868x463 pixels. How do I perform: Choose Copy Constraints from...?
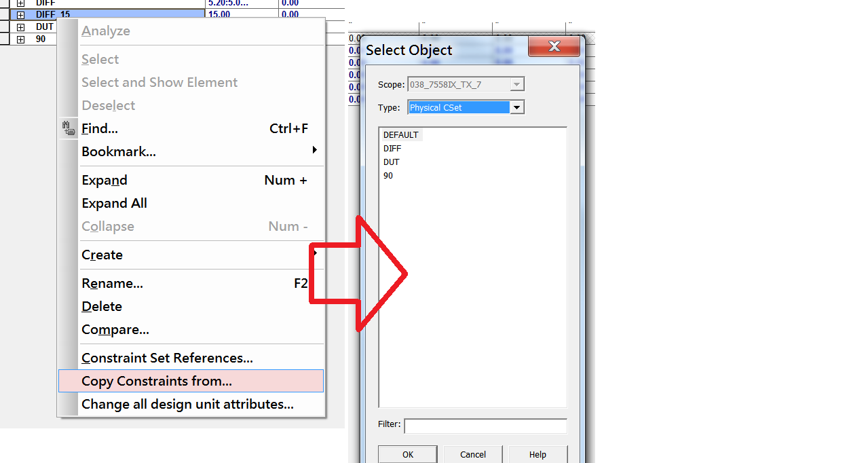[x=191, y=381]
